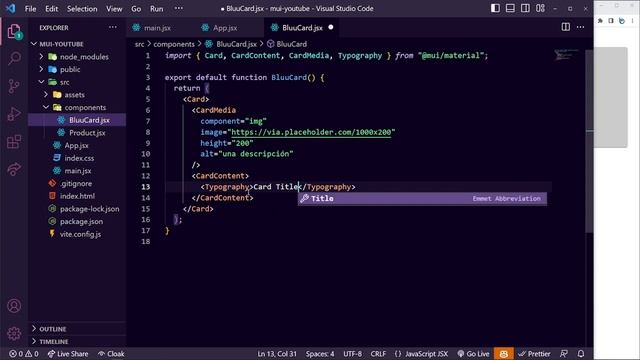The width and height of the screenshot is (640, 360).
Task: Open main.jsx in the explorer tree
Action: (78, 171)
